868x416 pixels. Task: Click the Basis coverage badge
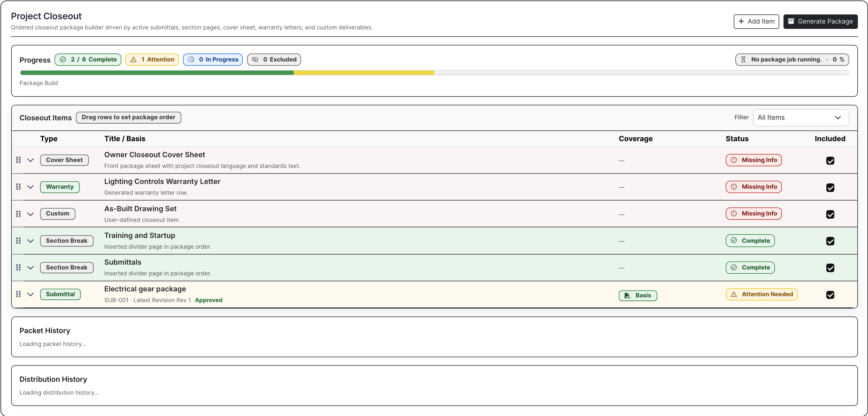point(637,295)
